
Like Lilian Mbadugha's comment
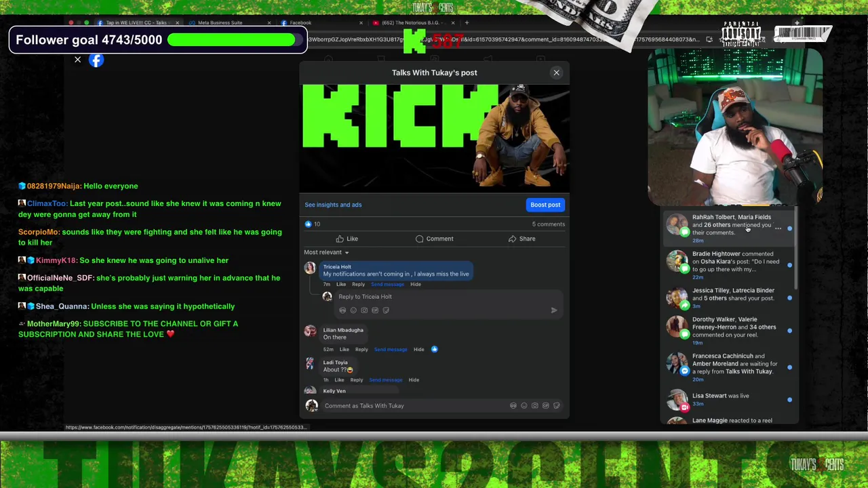point(344,350)
